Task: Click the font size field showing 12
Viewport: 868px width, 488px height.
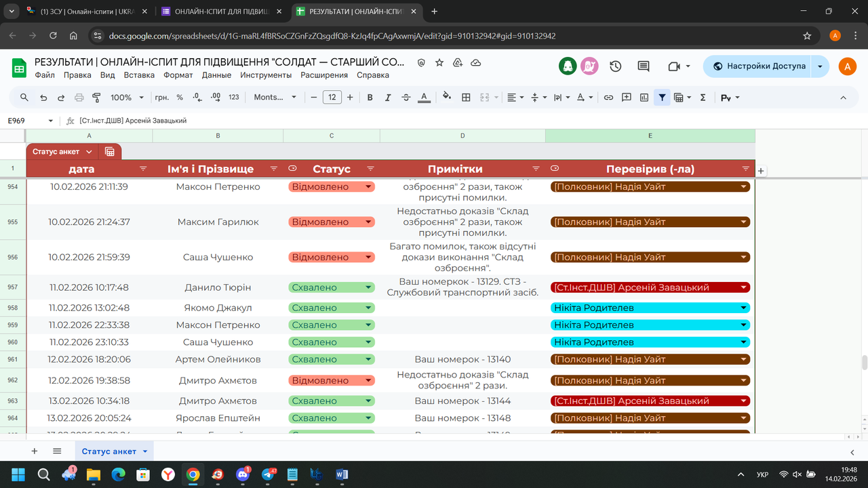Action: [332, 98]
